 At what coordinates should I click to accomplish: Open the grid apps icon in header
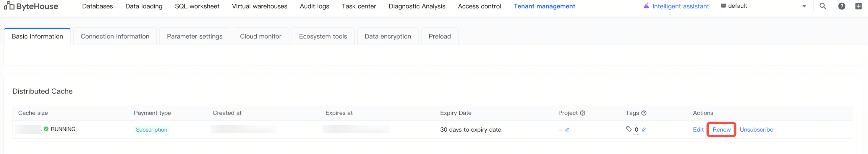pos(858,6)
